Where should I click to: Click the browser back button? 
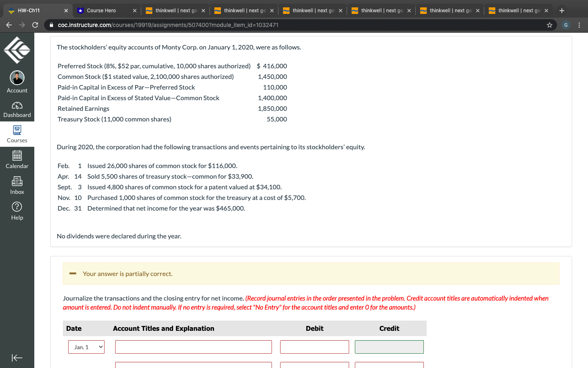click(x=9, y=25)
